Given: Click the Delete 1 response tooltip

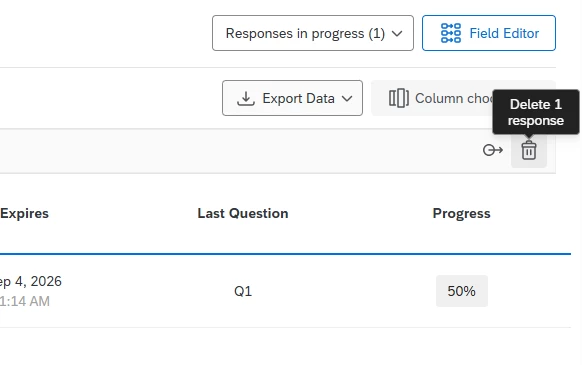Looking at the screenshot, I should click(x=536, y=112).
